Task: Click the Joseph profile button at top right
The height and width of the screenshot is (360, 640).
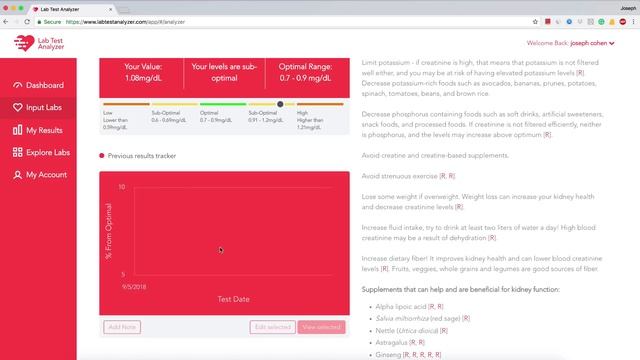Action: click(628, 8)
